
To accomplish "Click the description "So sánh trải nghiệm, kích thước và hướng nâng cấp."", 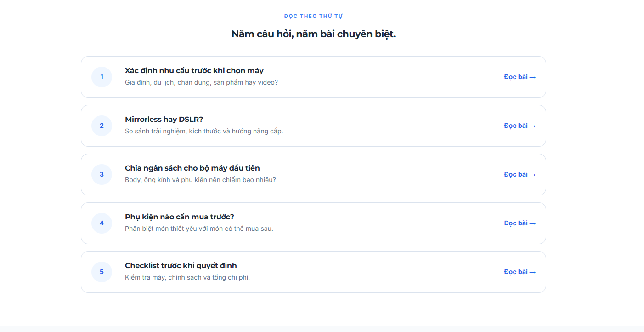I will (204, 132).
